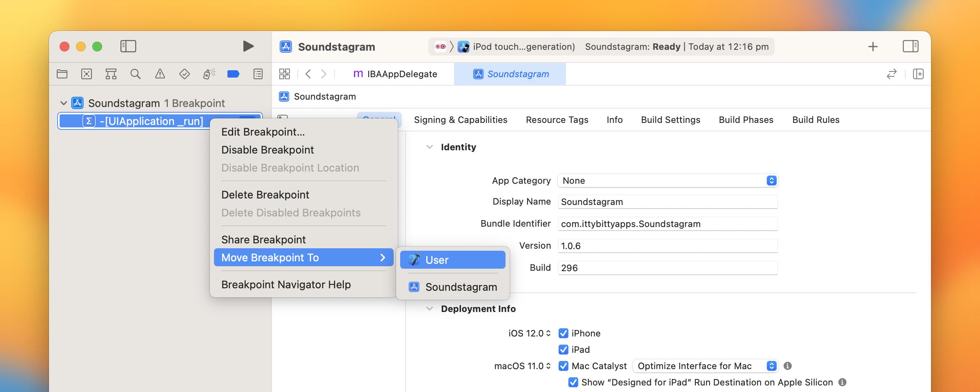Add an editor with split icon

[918, 74]
